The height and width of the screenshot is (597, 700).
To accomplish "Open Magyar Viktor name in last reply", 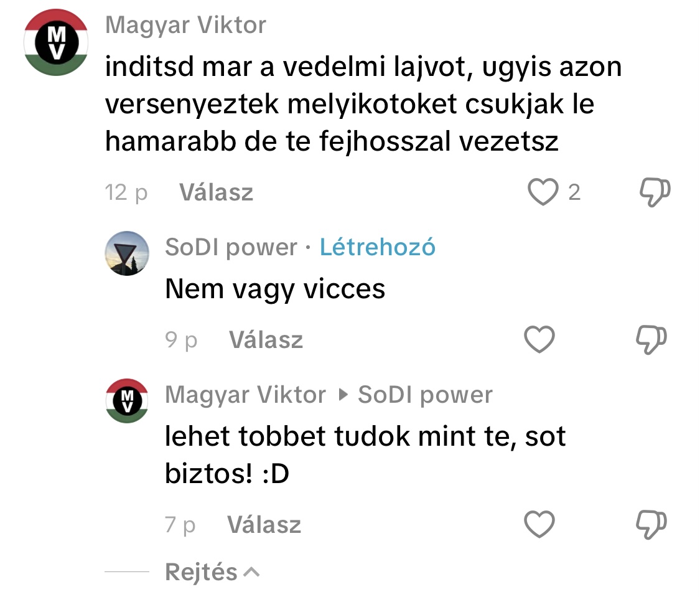I will [246, 395].
